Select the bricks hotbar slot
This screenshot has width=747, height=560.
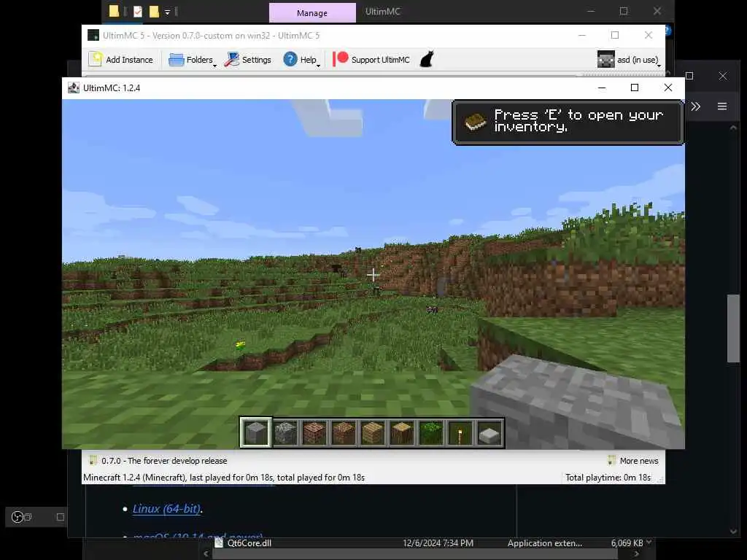coord(314,433)
